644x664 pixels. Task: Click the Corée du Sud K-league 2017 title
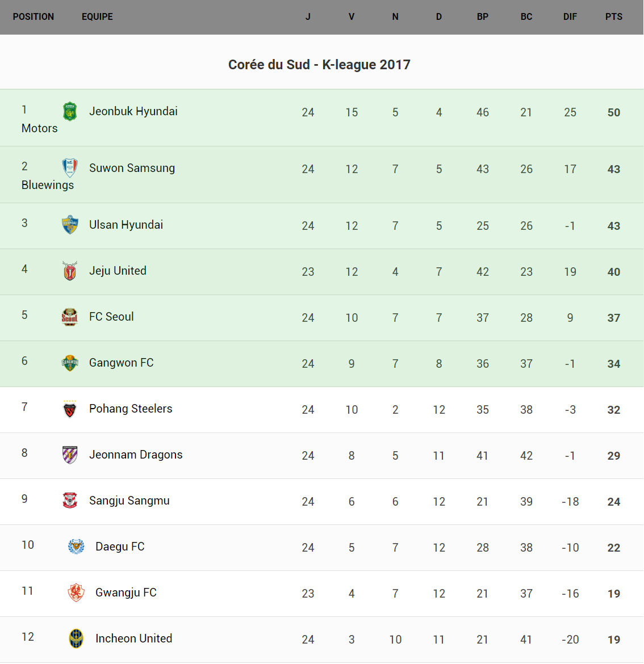319,65
